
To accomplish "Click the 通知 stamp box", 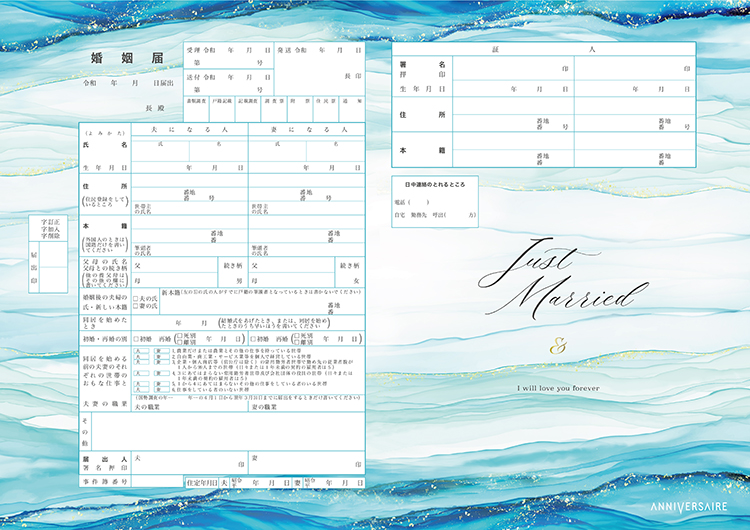I will click(352, 109).
